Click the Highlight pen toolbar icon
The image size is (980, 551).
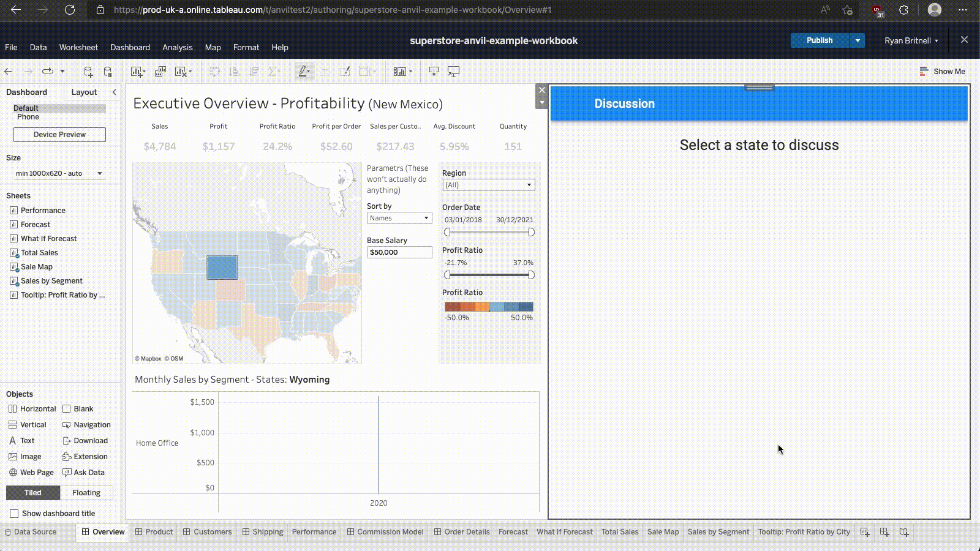(303, 72)
